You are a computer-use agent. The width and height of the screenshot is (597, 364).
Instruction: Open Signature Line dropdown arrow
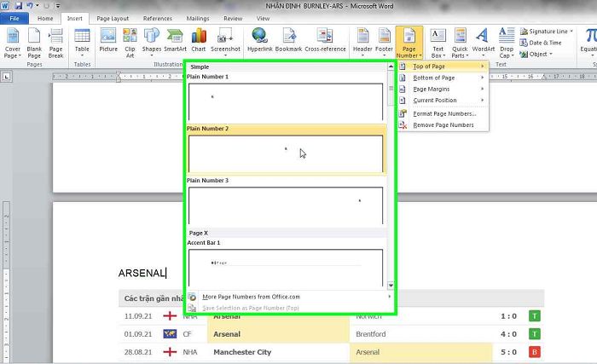tap(571, 32)
